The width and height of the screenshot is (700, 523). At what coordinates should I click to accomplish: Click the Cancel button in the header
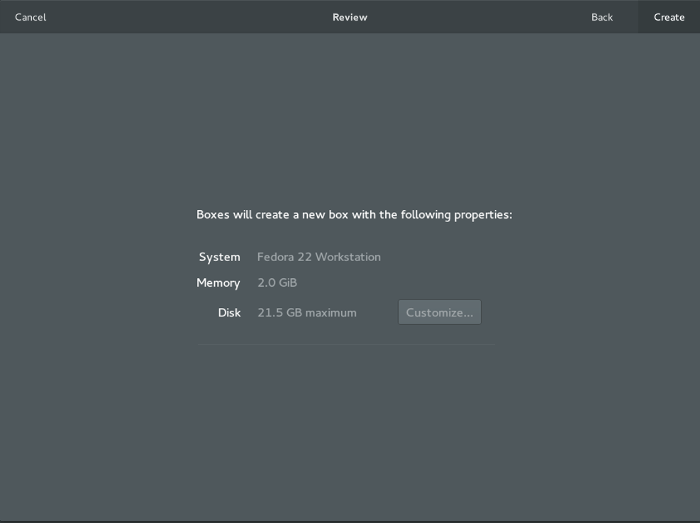point(30,17)
